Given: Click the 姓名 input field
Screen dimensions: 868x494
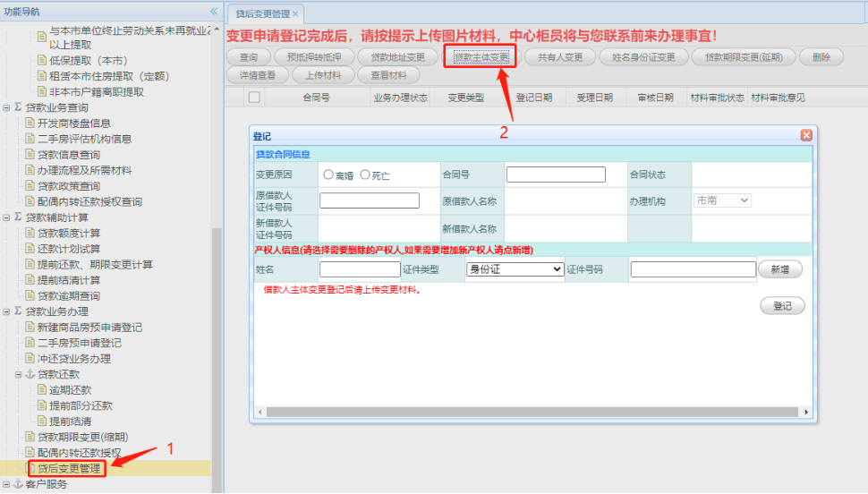Looking at the screenshot, I should click(x=360, y=269).
